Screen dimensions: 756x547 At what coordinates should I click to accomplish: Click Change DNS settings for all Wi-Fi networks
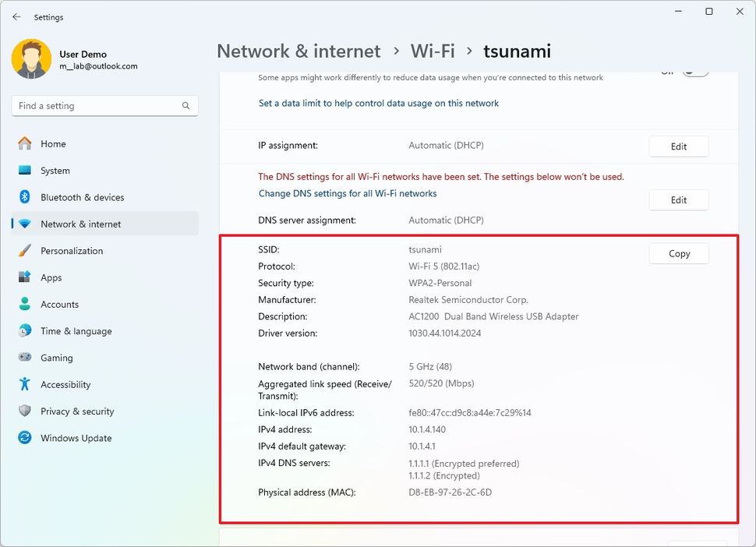coord(348,193)
